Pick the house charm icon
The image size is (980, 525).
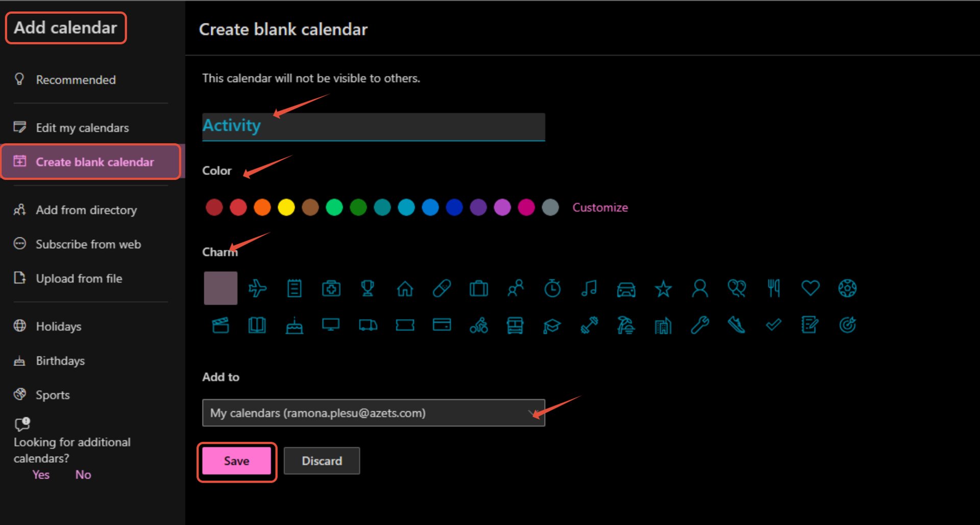pyautogui.click(x=405, y=289)
